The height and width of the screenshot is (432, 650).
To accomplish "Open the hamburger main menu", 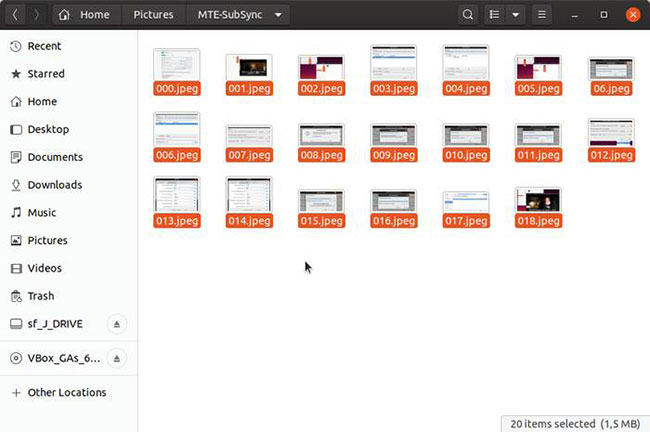I will point(541,15).
